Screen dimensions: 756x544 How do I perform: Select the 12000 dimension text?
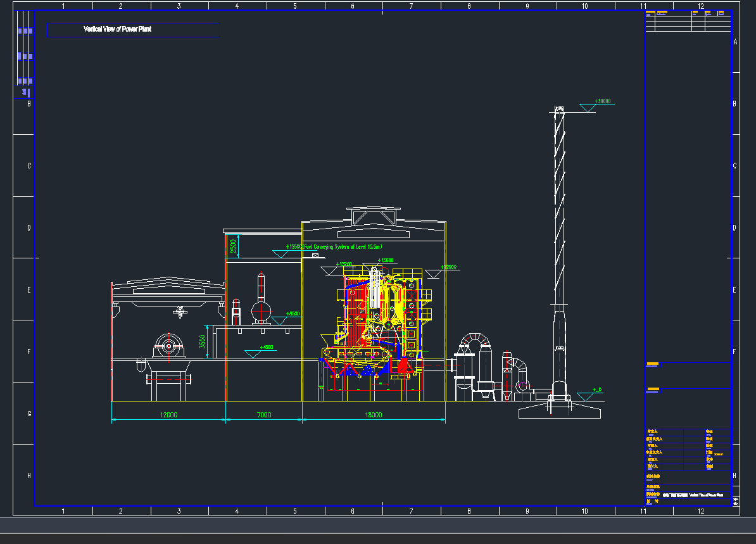169,415
